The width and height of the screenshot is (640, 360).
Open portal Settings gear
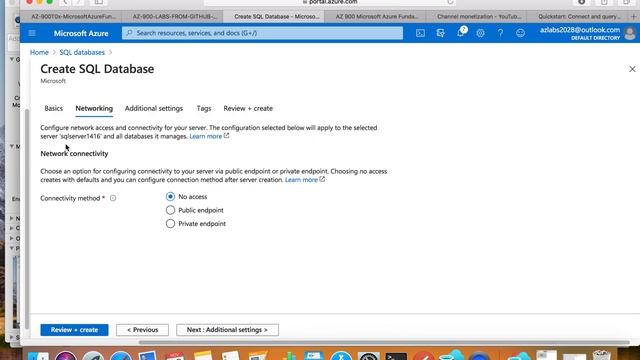(x=480, y=33)
